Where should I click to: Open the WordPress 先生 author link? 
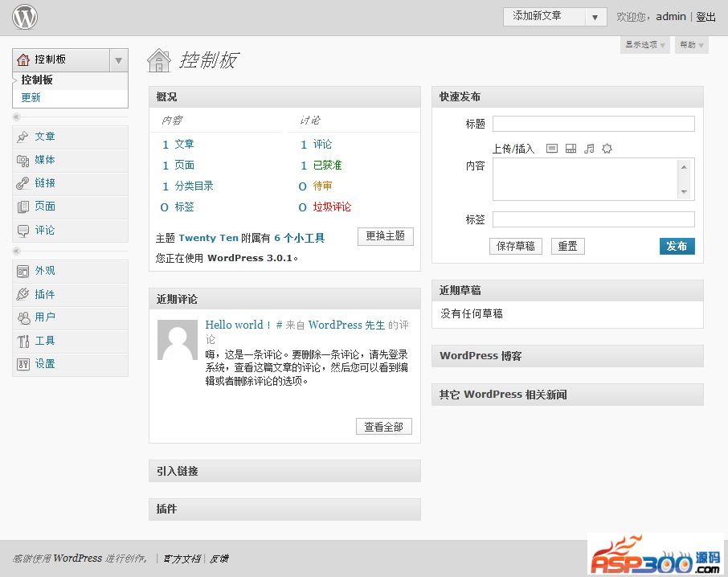pyautogui.click(x=346, y=325)
